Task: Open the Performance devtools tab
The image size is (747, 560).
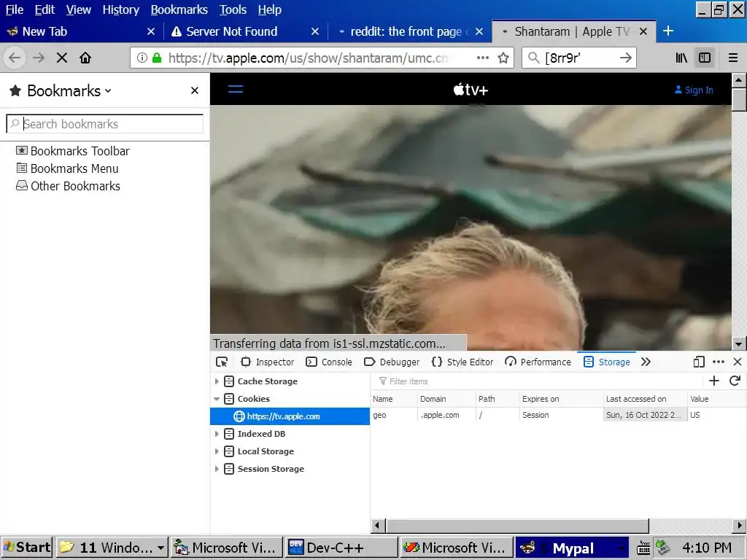Action: point(538,362)
